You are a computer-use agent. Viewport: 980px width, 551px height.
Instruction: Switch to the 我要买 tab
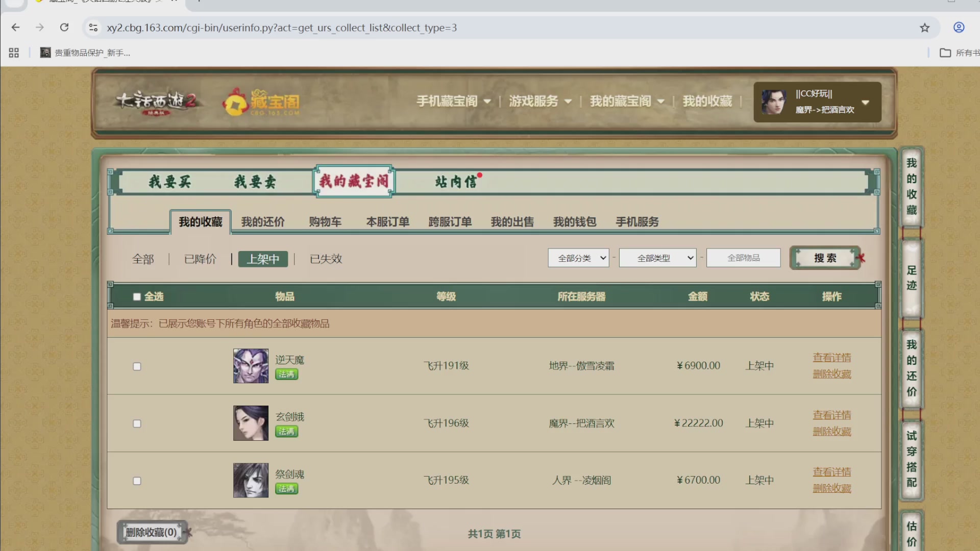coord(171,182)
